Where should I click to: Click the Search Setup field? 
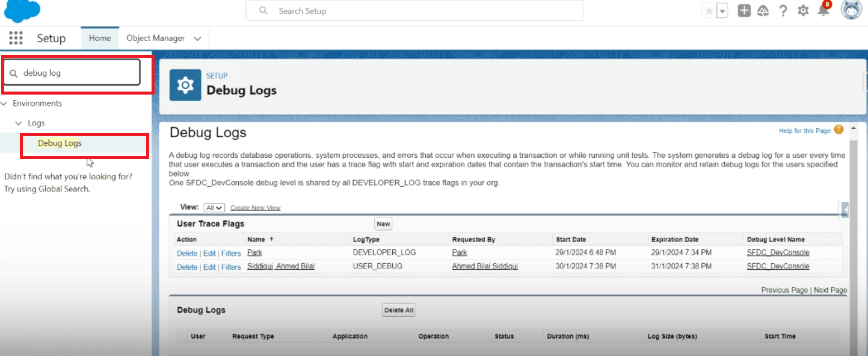coord(414,11)
